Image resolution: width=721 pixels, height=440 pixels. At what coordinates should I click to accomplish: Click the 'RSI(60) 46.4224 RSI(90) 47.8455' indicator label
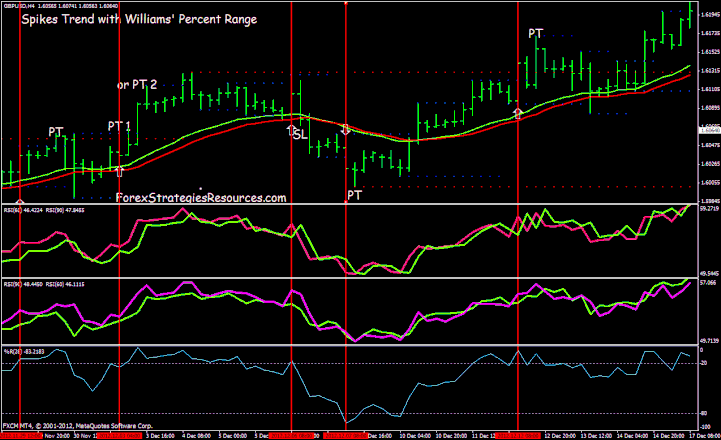click(x=44, y=210)
